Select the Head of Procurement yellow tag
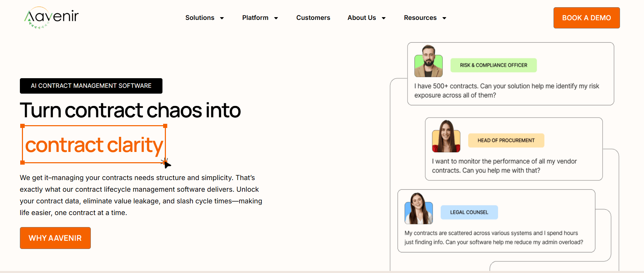 pyautogui.click(x=506, y=140)
